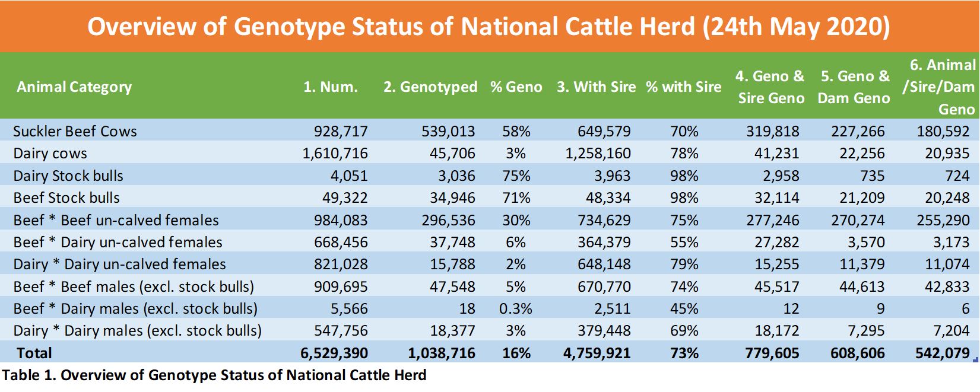Viewport: 980px width, 392px height.
Task: Select the Table 1 caption text
Action: point(214,375)
